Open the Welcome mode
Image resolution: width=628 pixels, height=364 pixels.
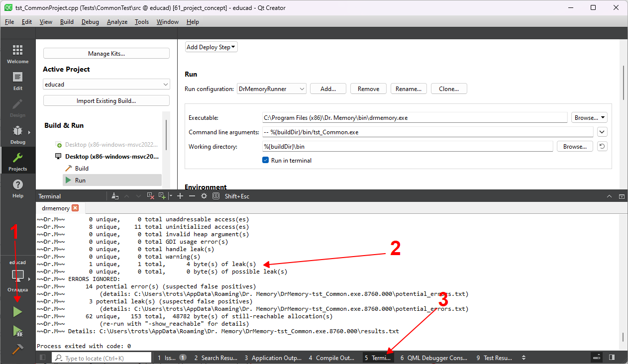pos(17,54)
